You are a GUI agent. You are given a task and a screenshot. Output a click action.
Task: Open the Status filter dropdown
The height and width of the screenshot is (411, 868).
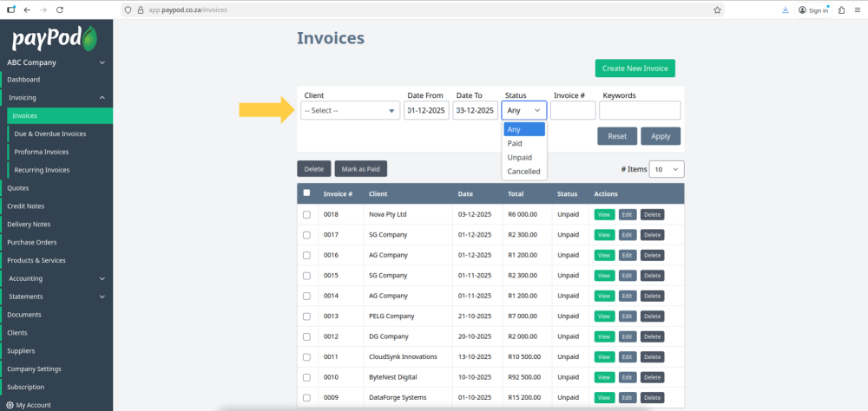pos(524,111)
